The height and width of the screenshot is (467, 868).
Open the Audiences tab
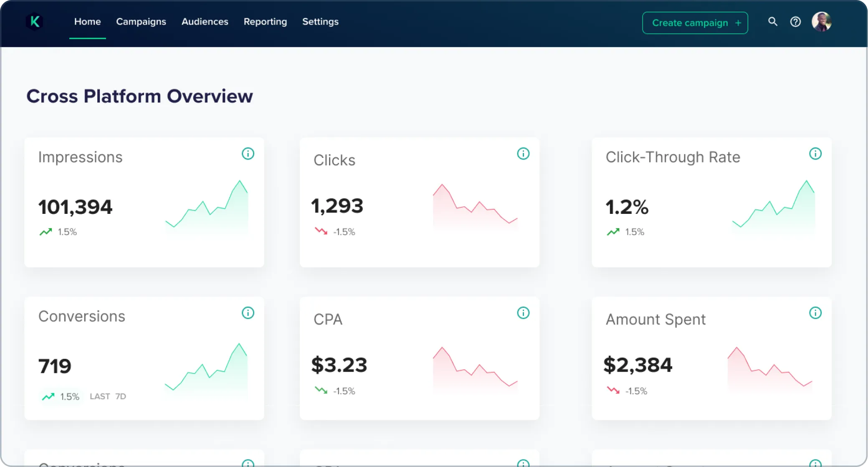[x=205, y=22]
